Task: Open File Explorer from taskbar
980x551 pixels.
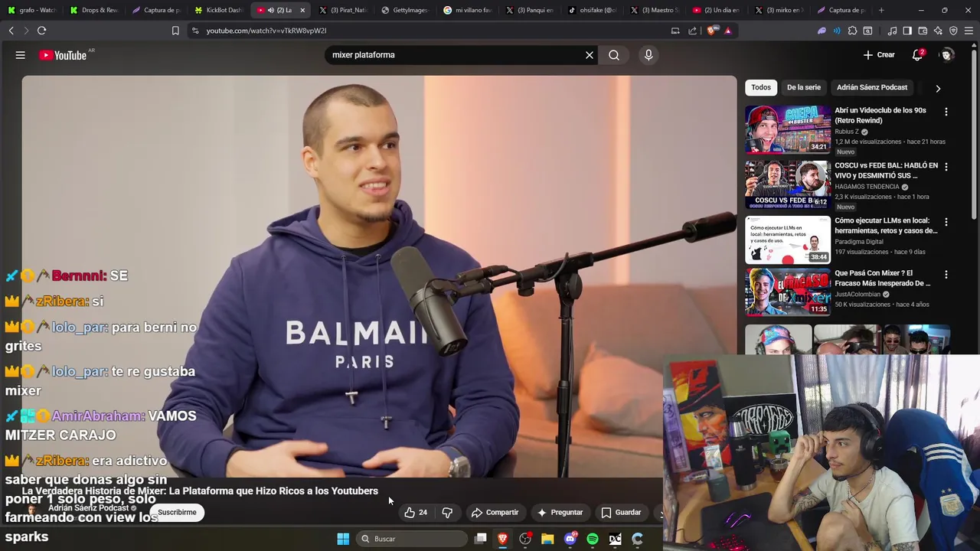Action: click(547, 539)
